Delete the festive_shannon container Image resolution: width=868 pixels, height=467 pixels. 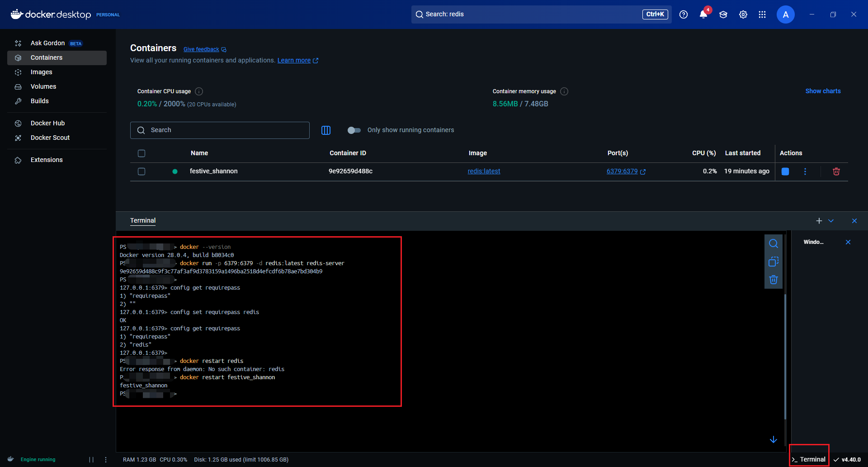coord(836,172)
